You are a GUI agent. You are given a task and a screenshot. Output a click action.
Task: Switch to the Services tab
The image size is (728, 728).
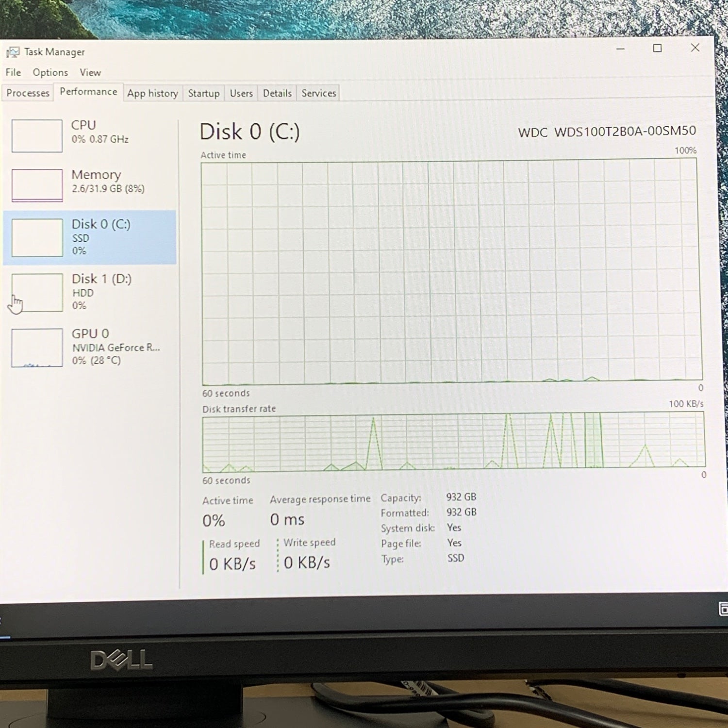(x=318, y=93)
